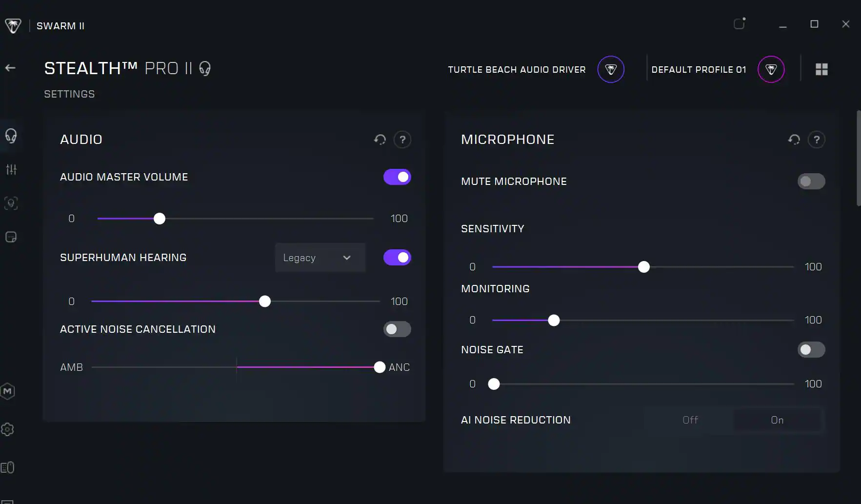Viewport: 861px width, 504px height.
Task: Click the notification icon in title bar
Action: click(x=740, y=23)
